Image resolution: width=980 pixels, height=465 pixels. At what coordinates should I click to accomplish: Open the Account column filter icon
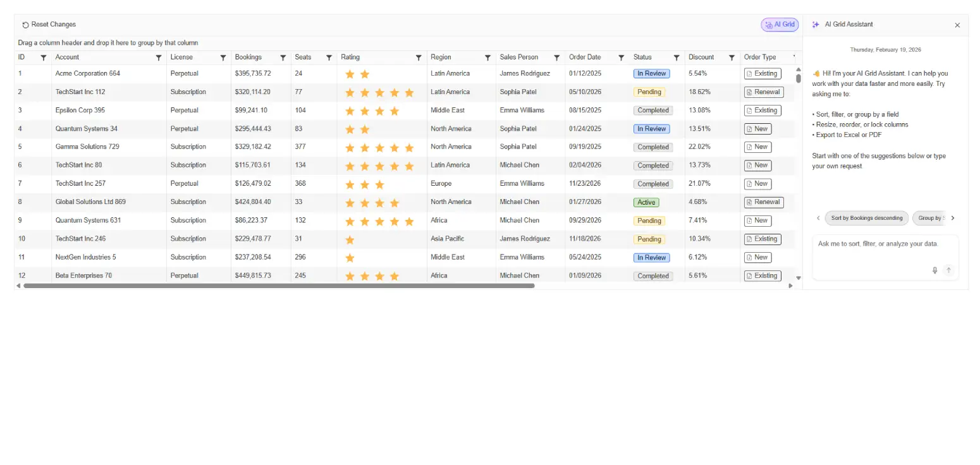click(x=159, y=57)
